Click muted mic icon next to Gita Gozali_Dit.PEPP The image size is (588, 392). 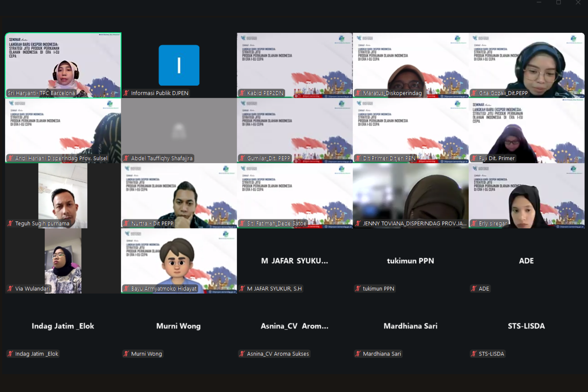point(474,93)
